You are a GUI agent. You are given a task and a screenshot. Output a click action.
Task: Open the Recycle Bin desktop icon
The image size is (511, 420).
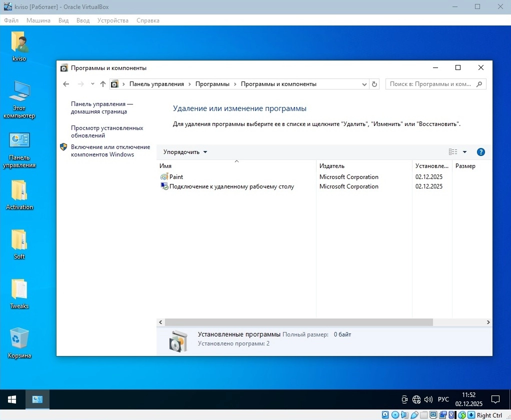pos(19,339)
